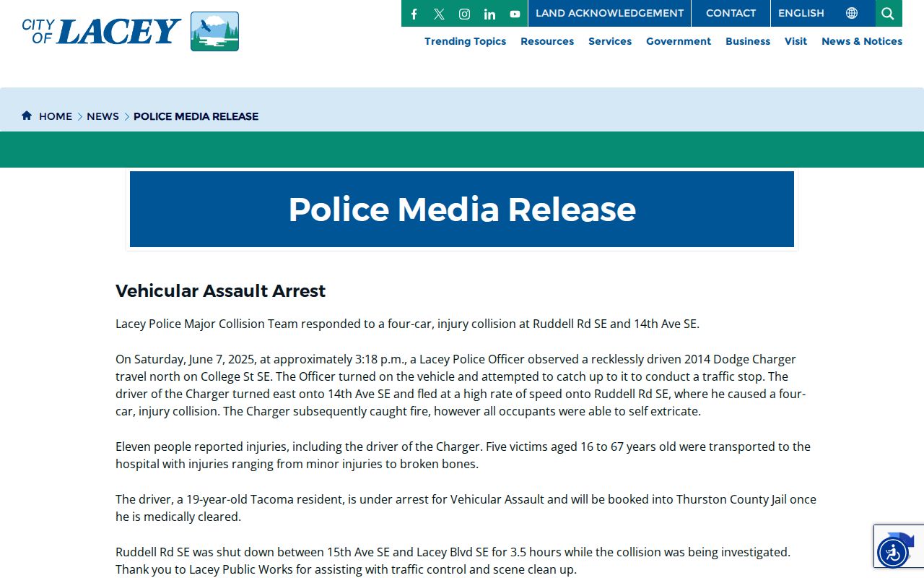
Task: Click the paragraph starting 'Eleven people reported injuries'
Action: coord(462,455)
